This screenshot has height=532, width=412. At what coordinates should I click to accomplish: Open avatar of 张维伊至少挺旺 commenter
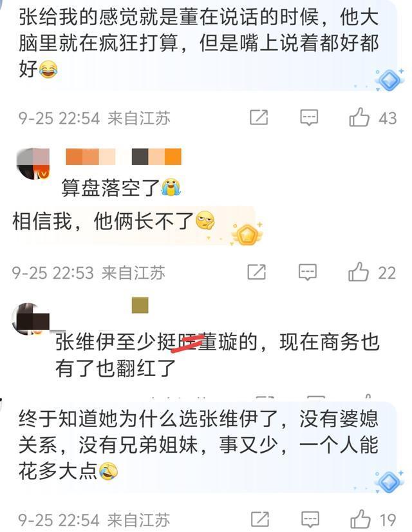point(30,319)
